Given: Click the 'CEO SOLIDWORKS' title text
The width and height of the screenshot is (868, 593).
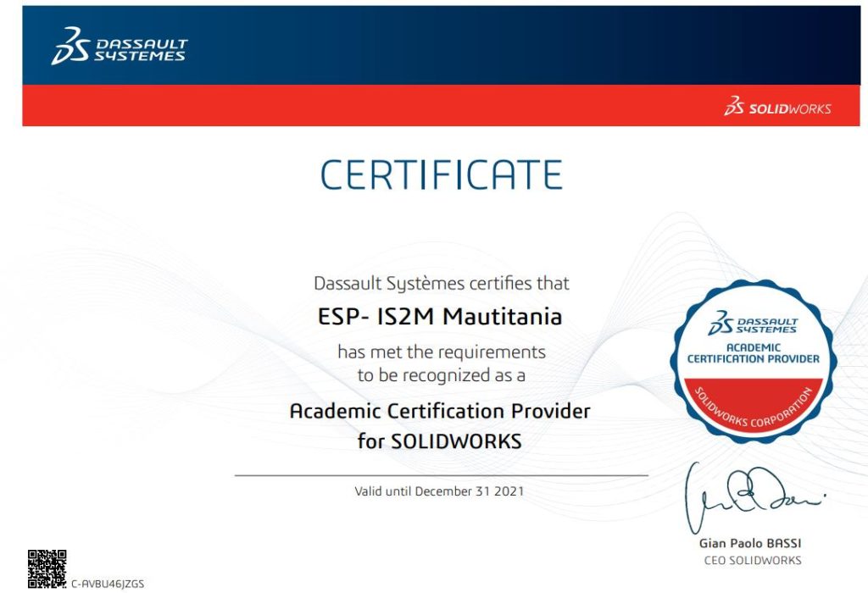Looking at the screenshot, I should (752, 560).
